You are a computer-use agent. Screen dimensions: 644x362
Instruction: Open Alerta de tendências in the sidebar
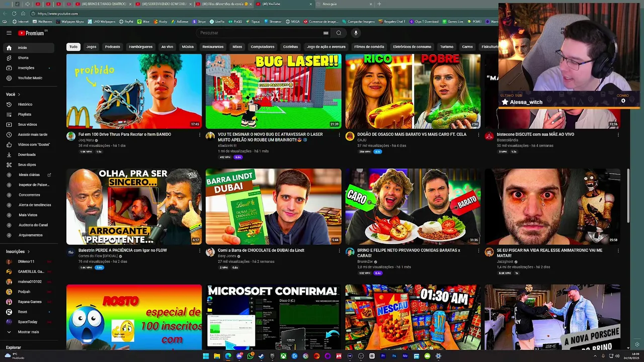28,205
